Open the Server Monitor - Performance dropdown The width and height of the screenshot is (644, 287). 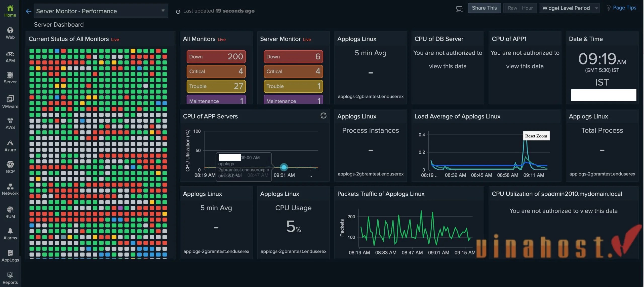click(x=101, y=11)
